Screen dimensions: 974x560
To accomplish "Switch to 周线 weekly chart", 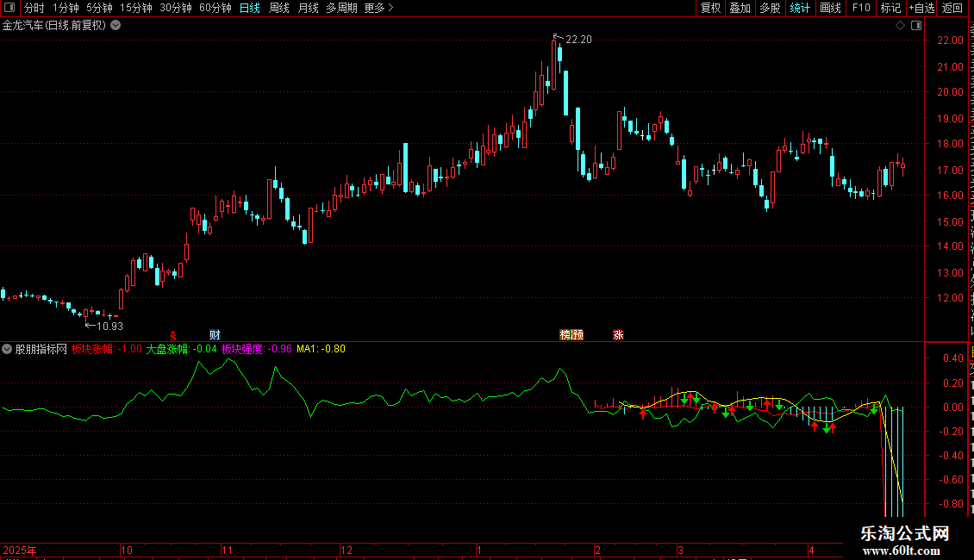I will pos(279,8).
